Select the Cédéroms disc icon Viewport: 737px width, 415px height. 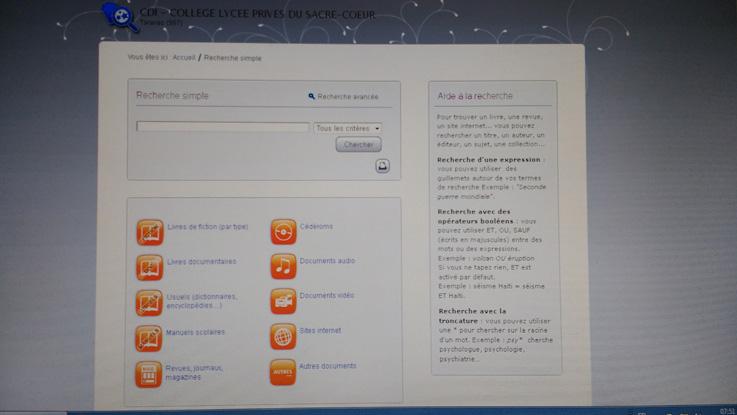click(283, 232)
